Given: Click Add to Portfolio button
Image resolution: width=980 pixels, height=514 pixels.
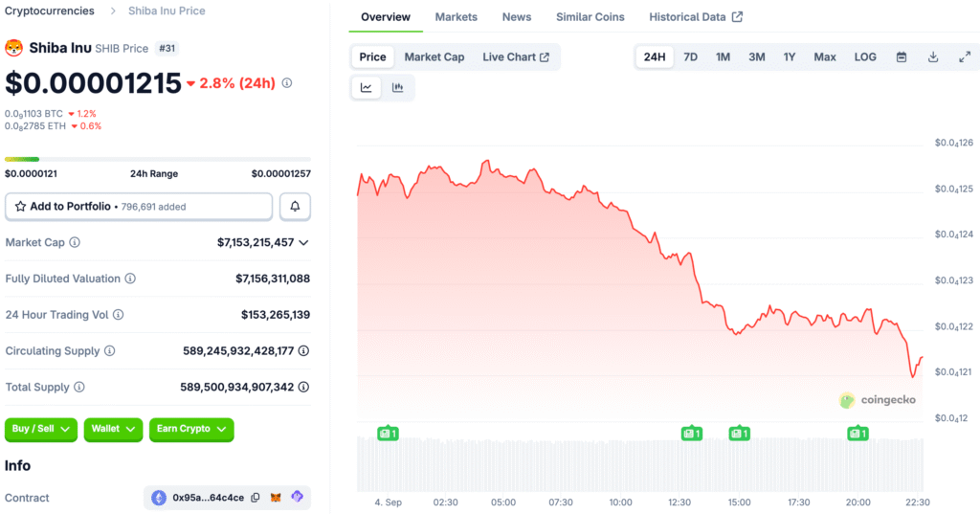Looking at the screenshot, I should point(139,207).
